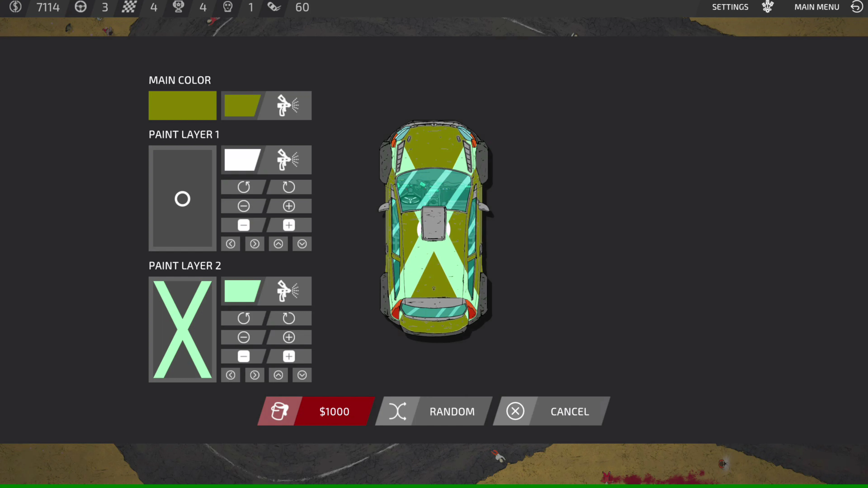The width and height of the screenshot is (868, 488).
Task: Move Paint Layer 2 right with the right chevron
Action: point(254,375)
